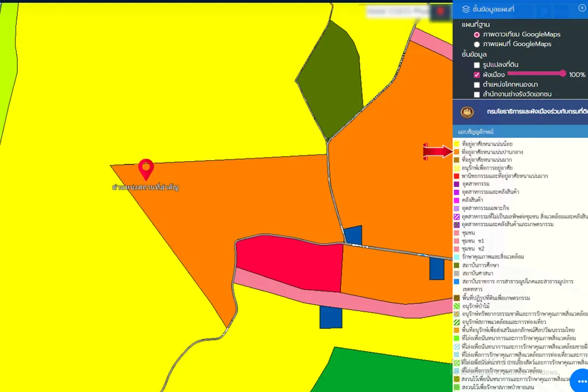Click the red location pin marker
The width and height of the screenshot is (588, 392).
pyautogui.click(x=146, y=169)
